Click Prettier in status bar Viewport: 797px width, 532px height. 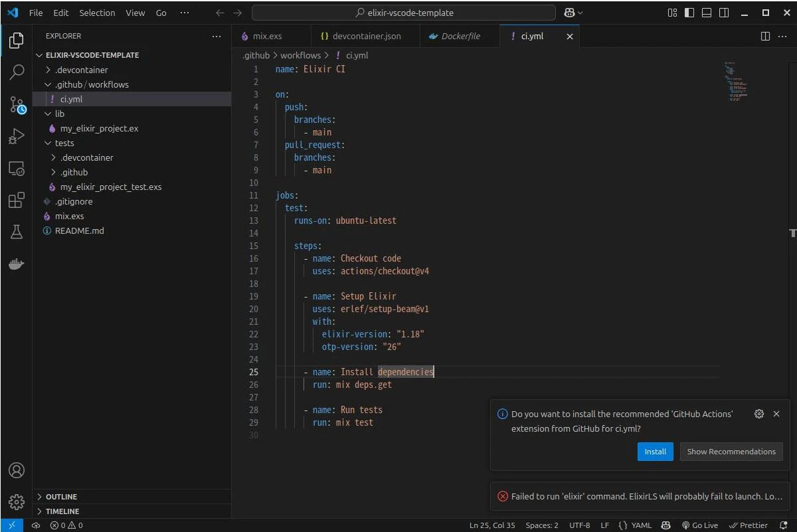(749, 525)
